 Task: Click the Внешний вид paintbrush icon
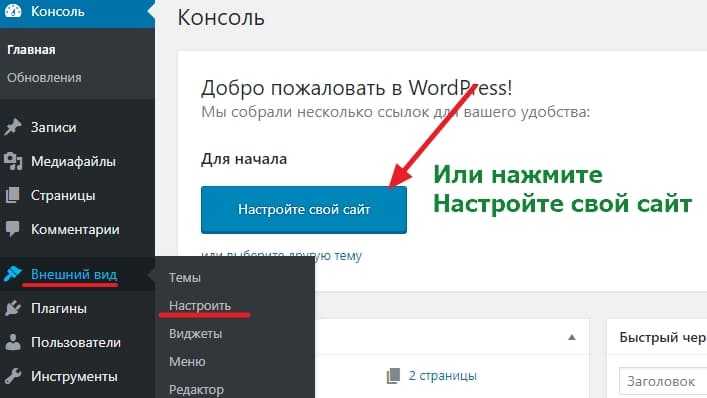[13, 274]
